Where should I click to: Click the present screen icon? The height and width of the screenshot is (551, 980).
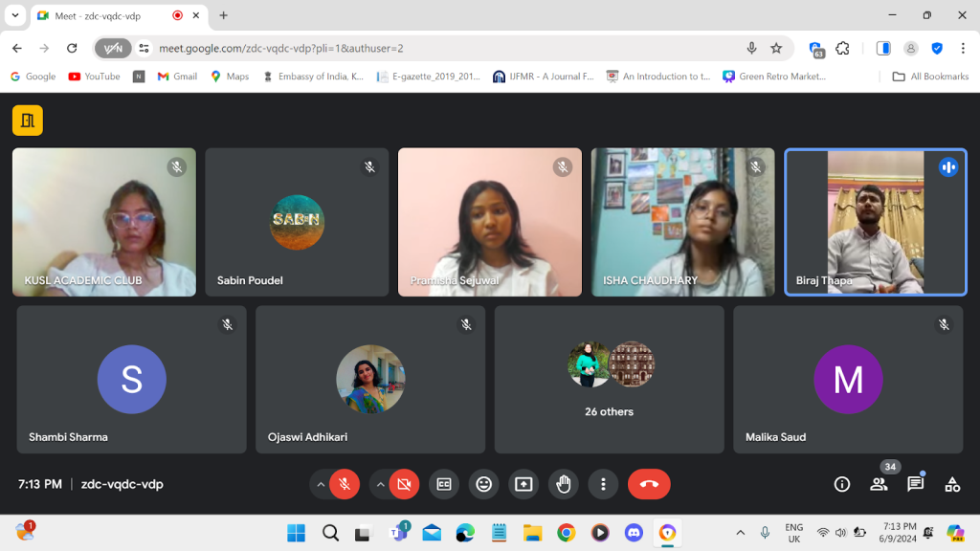click(x=523, y=484)
